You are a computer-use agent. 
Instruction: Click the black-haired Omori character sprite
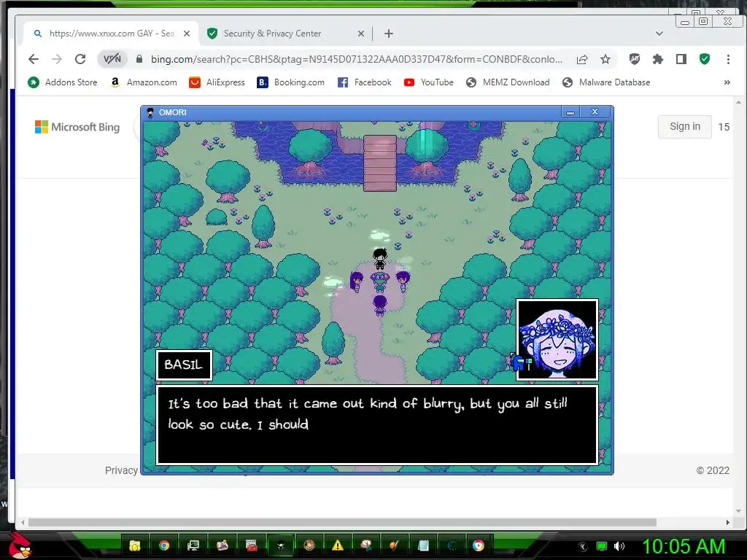pos(379,259)
